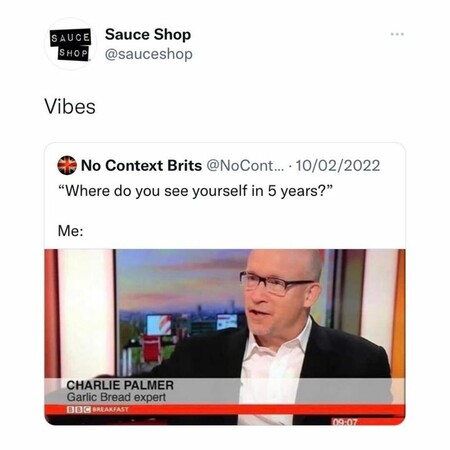450x450 pixels.
Task: Click the red banner strip under caption
Action: click(x=225, y=409)
